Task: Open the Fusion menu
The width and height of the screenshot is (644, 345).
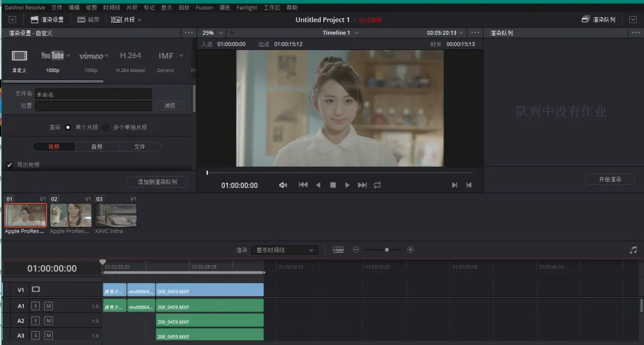Action: click(x=204, y=8)
